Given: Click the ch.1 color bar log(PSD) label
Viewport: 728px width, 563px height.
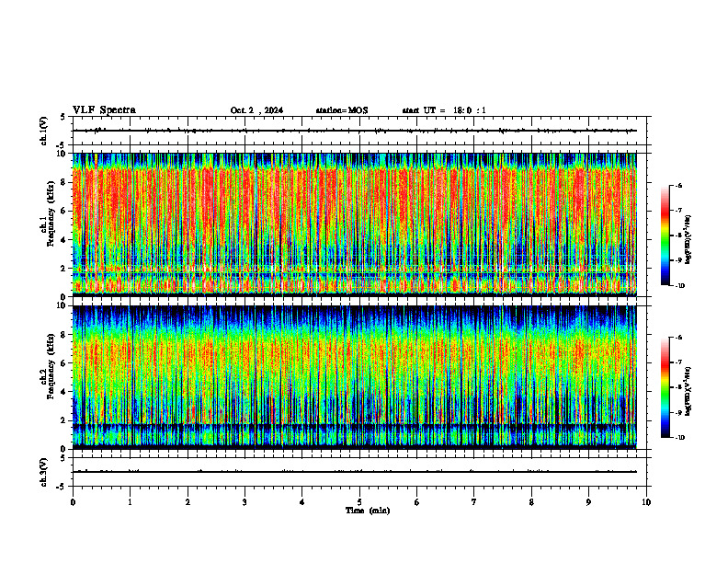Looking at the screenshot, I should click(688, 240).
